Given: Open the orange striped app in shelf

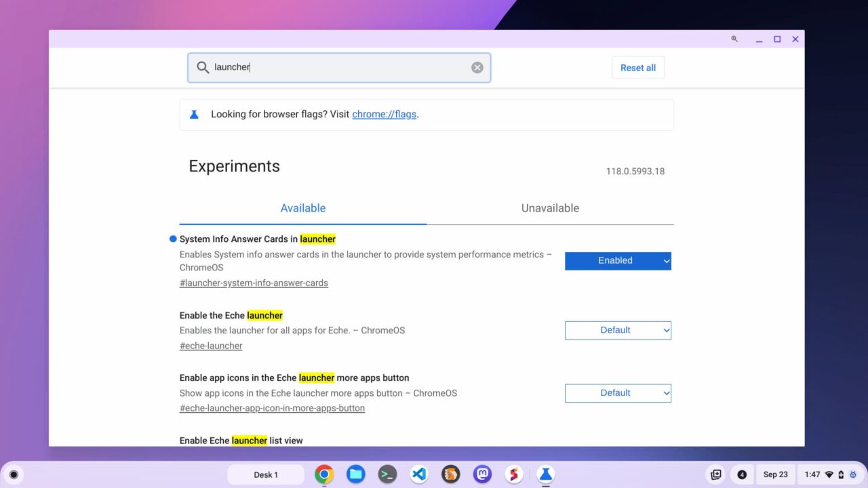Looking at the screenshot, I should (x=451, y=474).
